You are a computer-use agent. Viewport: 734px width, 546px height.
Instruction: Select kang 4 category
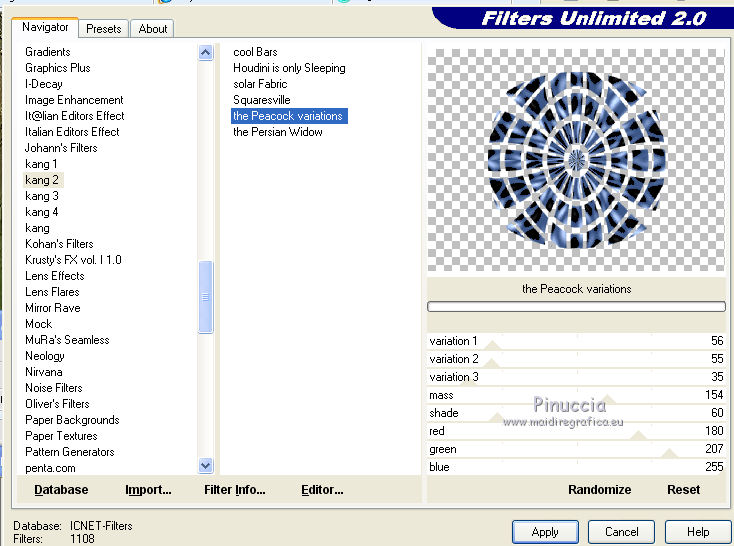point(42,212)
